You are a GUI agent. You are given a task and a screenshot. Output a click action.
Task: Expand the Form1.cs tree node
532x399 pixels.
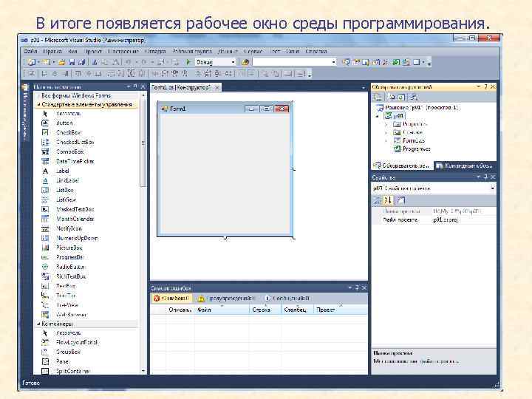click(x=386, y=140)
